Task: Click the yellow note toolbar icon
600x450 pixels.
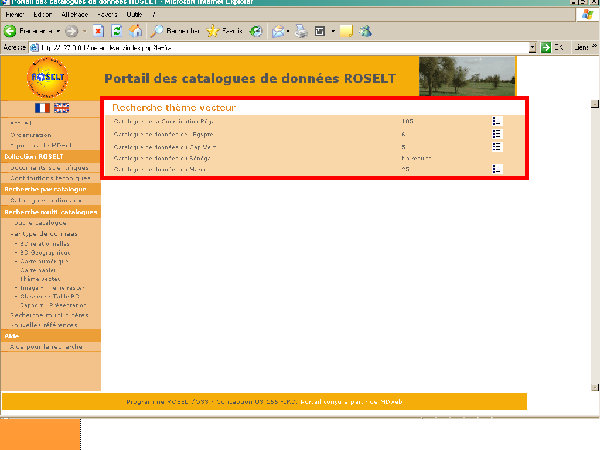Action: [346, 31]
